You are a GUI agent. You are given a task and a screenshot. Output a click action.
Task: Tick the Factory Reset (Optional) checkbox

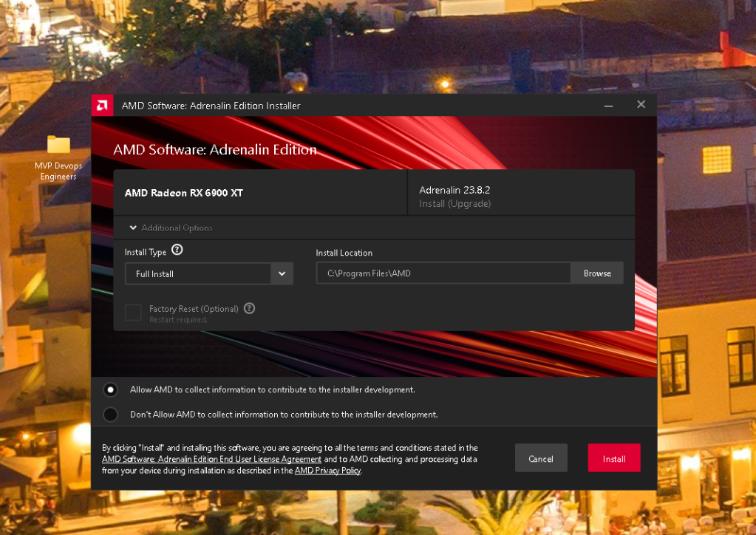(x=133, y=312)
